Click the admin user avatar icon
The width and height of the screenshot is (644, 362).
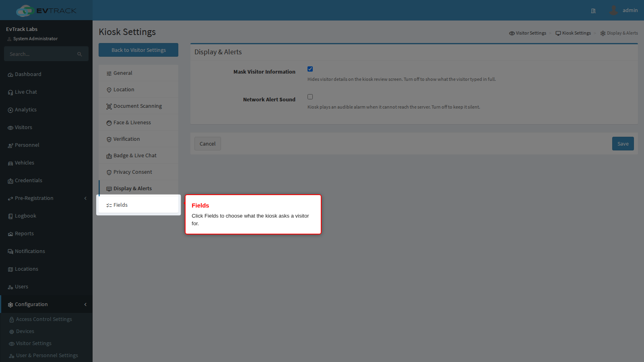[613, 10]
